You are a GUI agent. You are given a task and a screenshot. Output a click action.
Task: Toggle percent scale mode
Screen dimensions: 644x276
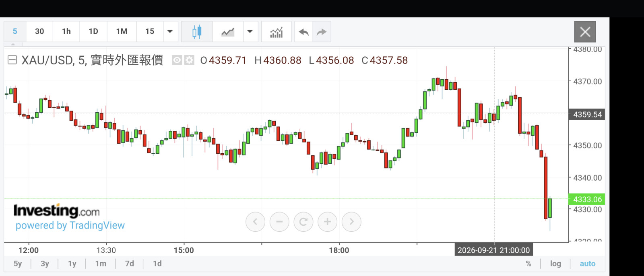tap(528, 264)
